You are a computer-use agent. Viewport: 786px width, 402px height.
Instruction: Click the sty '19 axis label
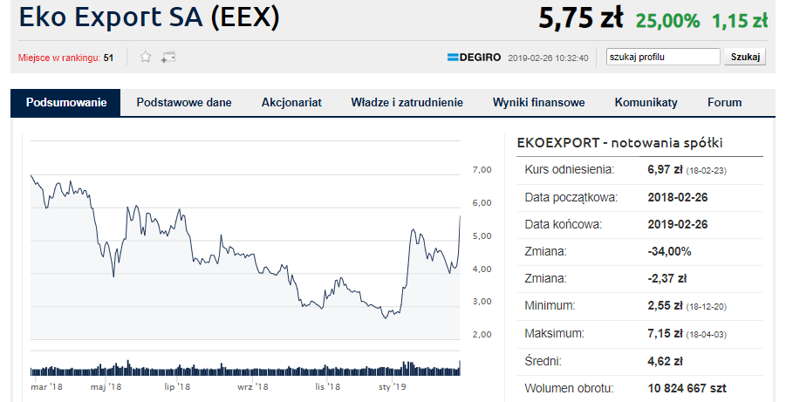pyautogui.click(x=392, y=387)
